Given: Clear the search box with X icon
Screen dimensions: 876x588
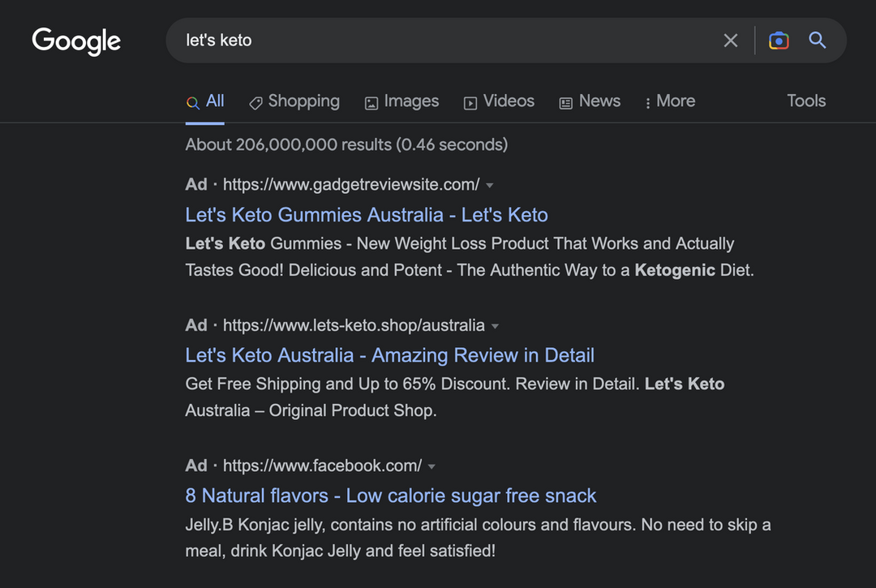Looking at the screenshot, I should click(731, 41).
